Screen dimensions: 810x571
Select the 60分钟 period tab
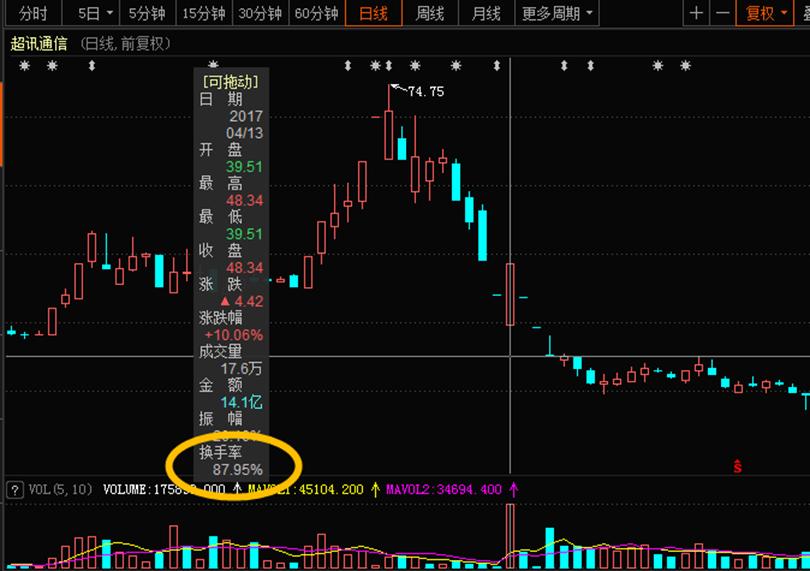pyautogui.click(x=317, y=13)
